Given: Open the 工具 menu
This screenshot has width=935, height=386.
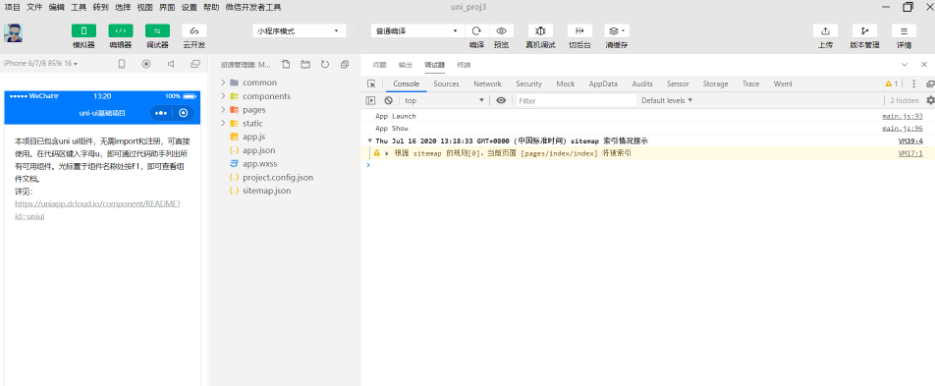Looking at the screenshot, I should click(x=79, y=8).
